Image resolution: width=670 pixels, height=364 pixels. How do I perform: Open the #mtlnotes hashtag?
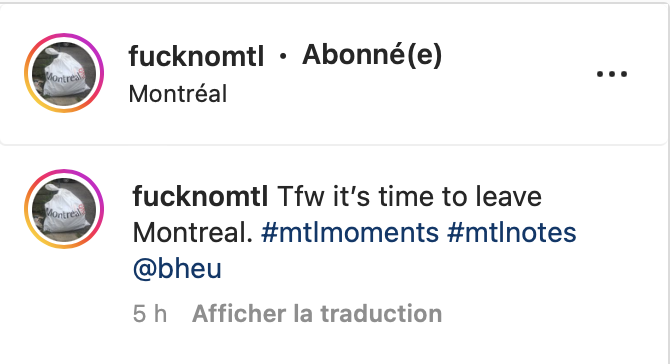(512, 233)
